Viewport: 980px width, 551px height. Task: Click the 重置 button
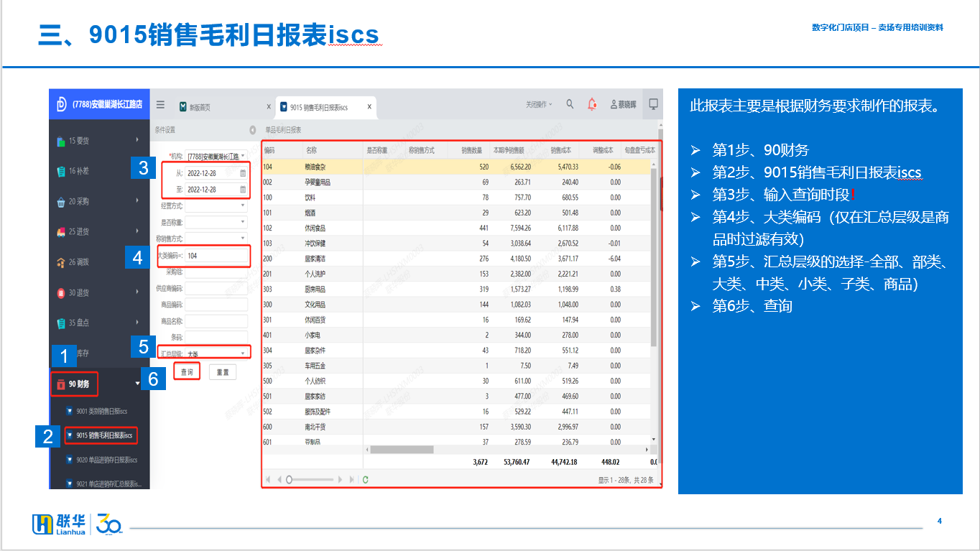(x=223, y=372)
